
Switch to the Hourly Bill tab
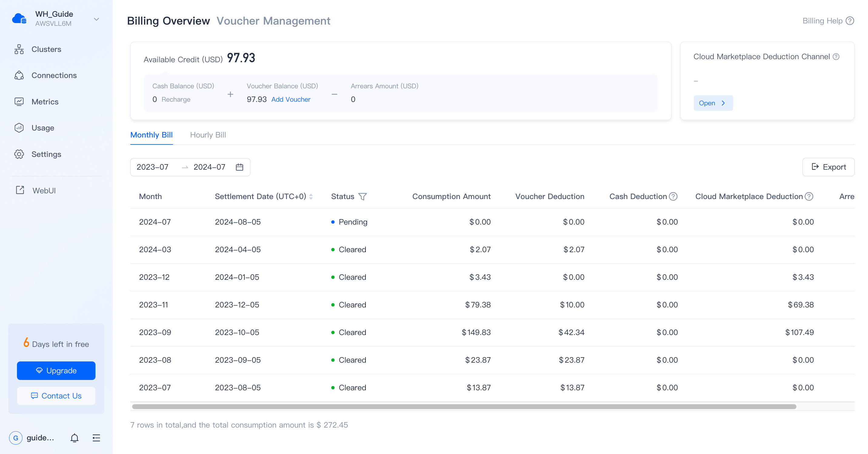tap(208, 135)
